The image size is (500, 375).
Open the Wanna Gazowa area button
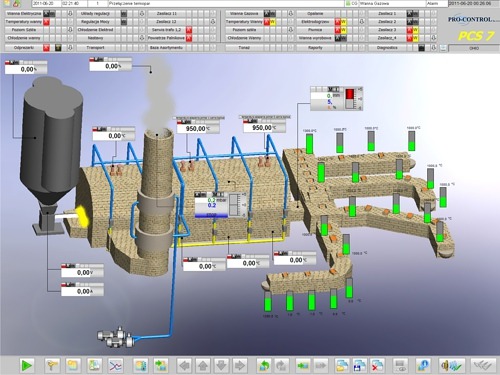[x=244, y=14]
